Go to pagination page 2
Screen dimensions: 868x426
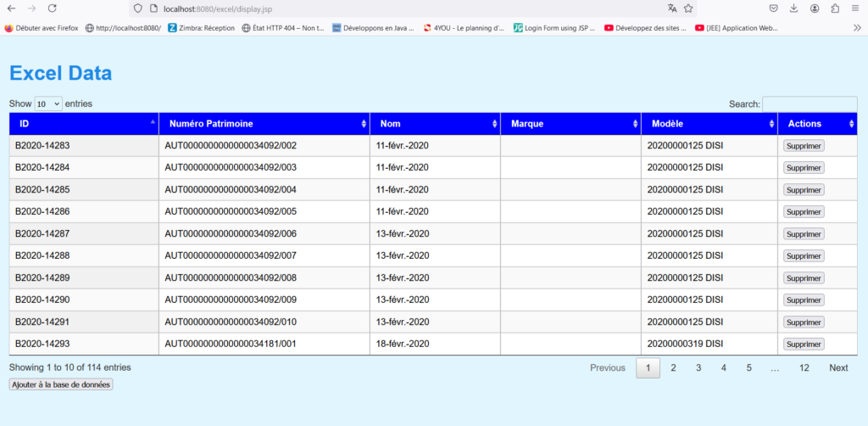(673, 367)
